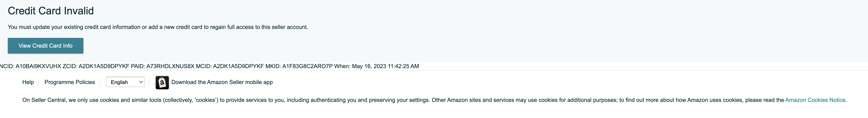Click the MCID identifier label

pos(203,66)
